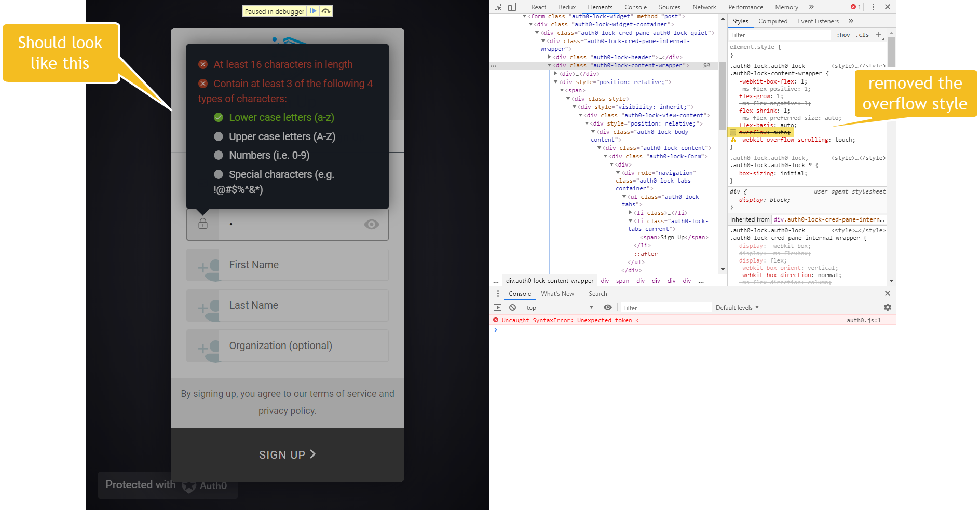
Task: Create a live expression with the eye icon
Action: 607,307
